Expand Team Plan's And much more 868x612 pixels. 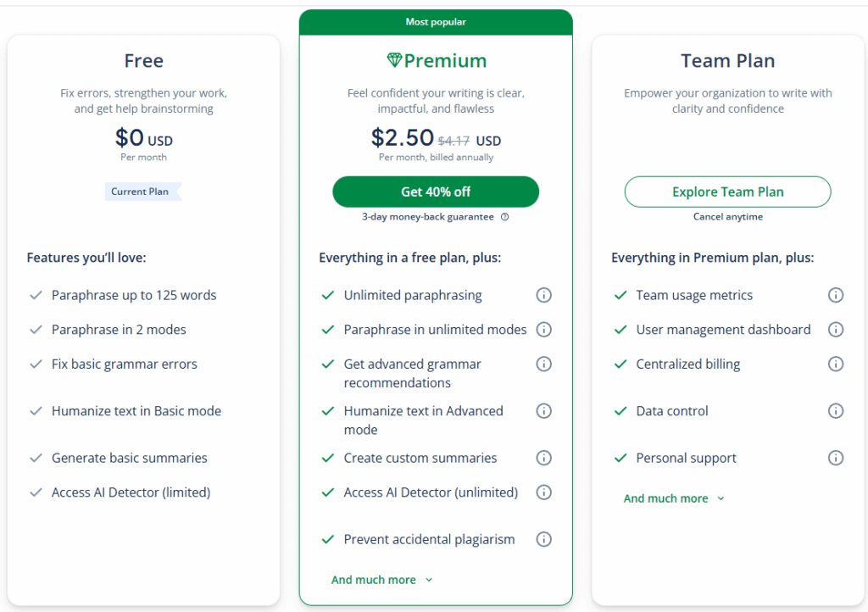point(674,498)
